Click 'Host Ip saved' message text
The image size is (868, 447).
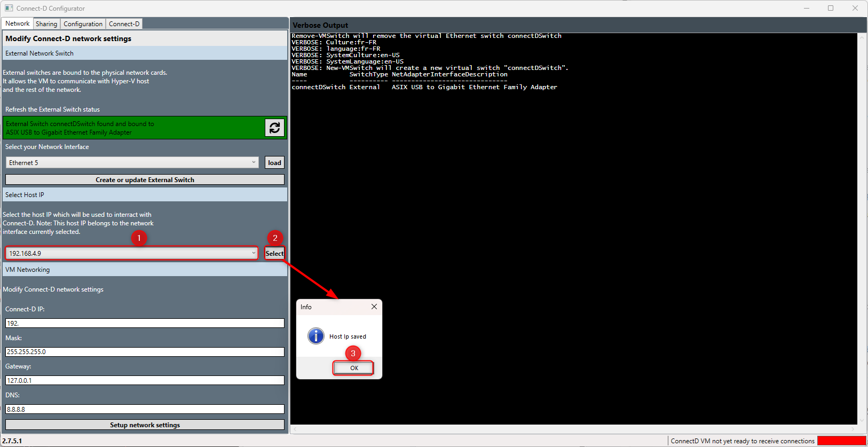tap(348, 336)
